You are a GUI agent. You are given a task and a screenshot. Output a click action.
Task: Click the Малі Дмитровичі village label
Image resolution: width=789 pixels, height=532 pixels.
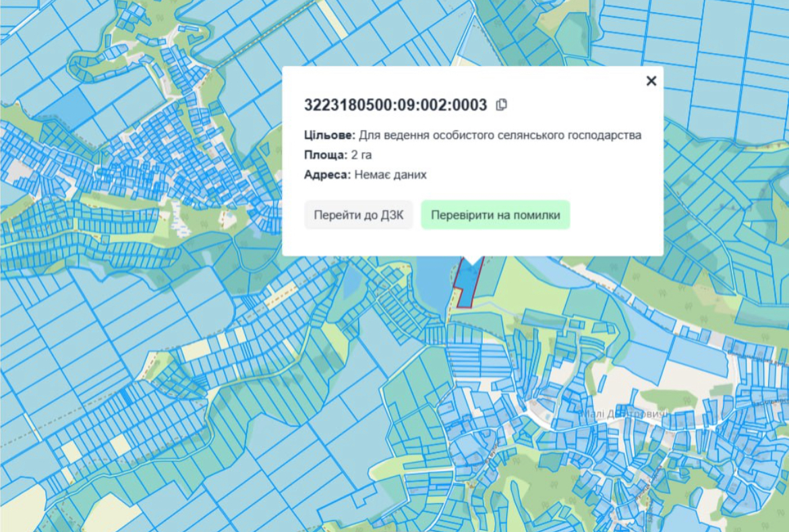tap(625, 414)
